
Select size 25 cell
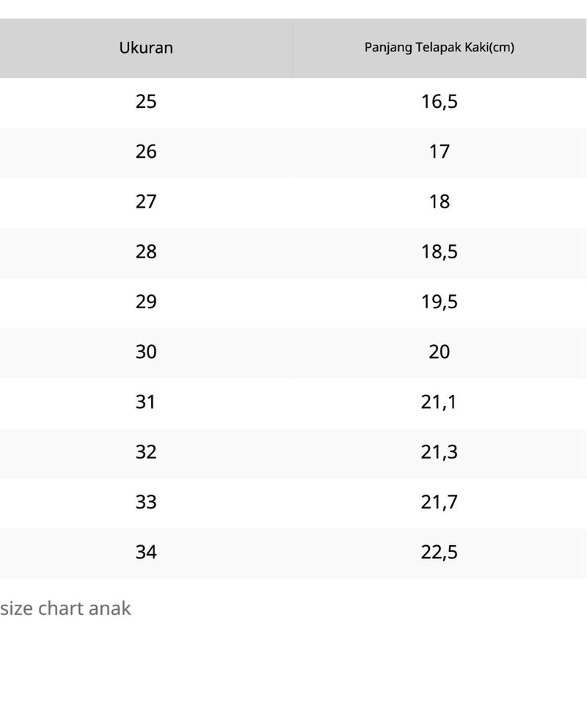tap(146, 102)
